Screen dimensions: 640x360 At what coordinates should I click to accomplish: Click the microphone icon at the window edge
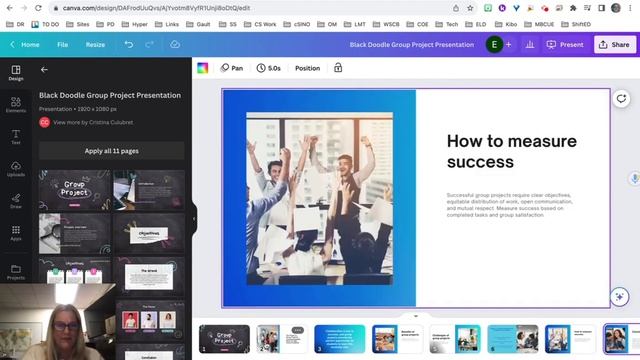tap(634, 178)
